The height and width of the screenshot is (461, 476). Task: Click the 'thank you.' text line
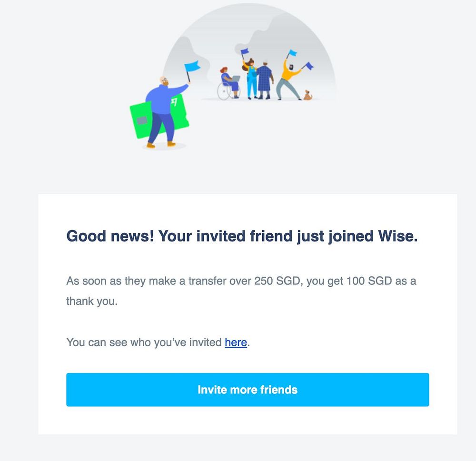tap(91, 301)
